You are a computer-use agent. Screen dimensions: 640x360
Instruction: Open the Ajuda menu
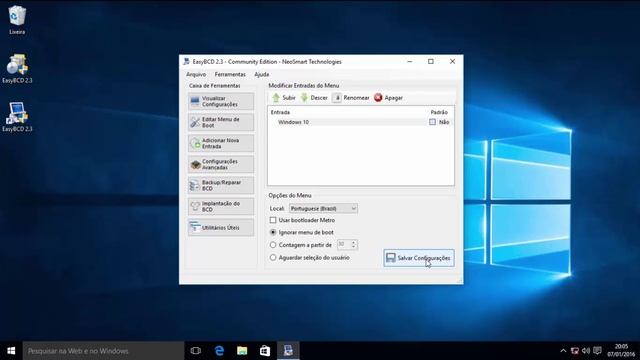(262, 74)
